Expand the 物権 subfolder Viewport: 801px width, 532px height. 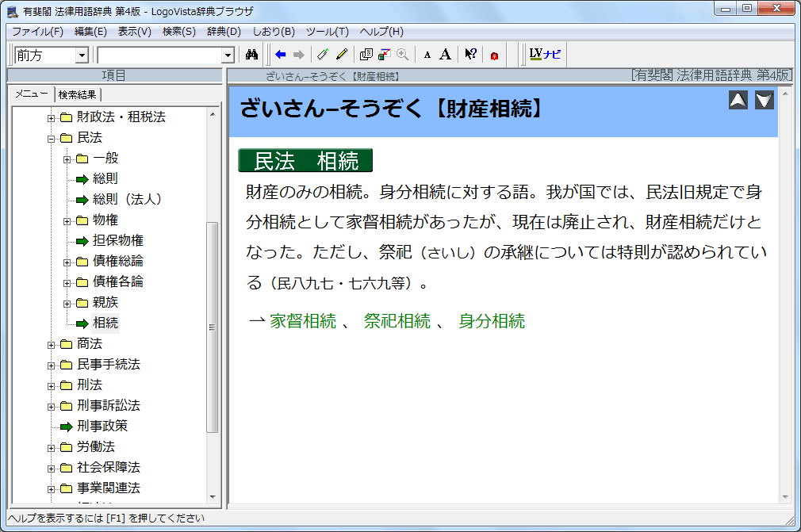point(67,220)
